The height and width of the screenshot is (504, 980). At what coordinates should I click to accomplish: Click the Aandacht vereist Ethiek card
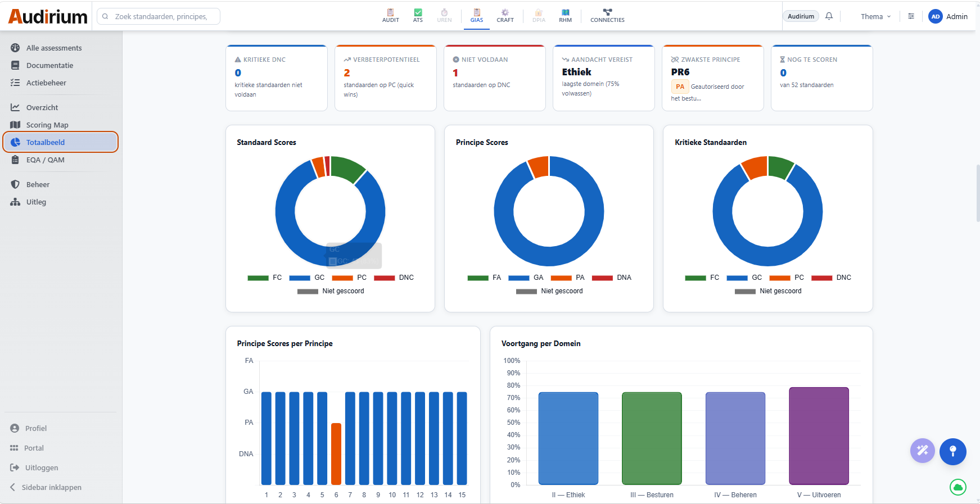604,78
